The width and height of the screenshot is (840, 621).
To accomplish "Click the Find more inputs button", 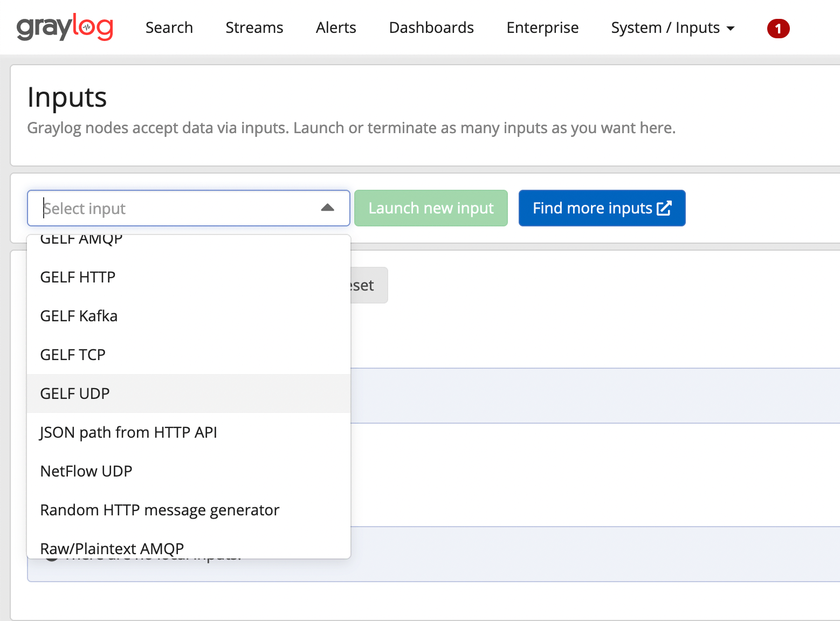I will pyautogui.click(x=602, y=208).
